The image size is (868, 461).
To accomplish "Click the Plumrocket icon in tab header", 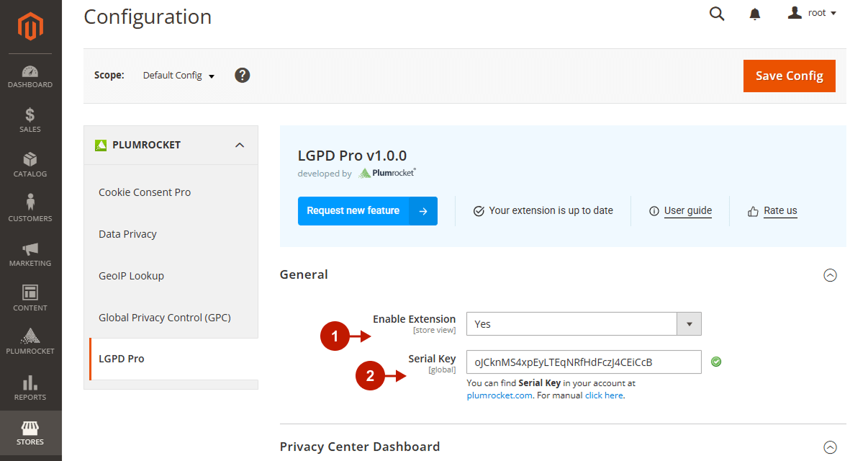I will click(x=101, y=145).
